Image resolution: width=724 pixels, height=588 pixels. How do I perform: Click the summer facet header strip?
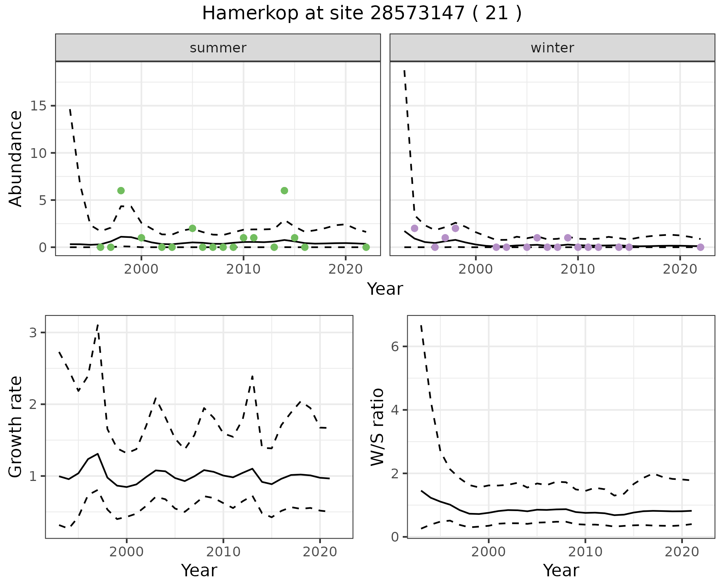[x=218, y=48]
